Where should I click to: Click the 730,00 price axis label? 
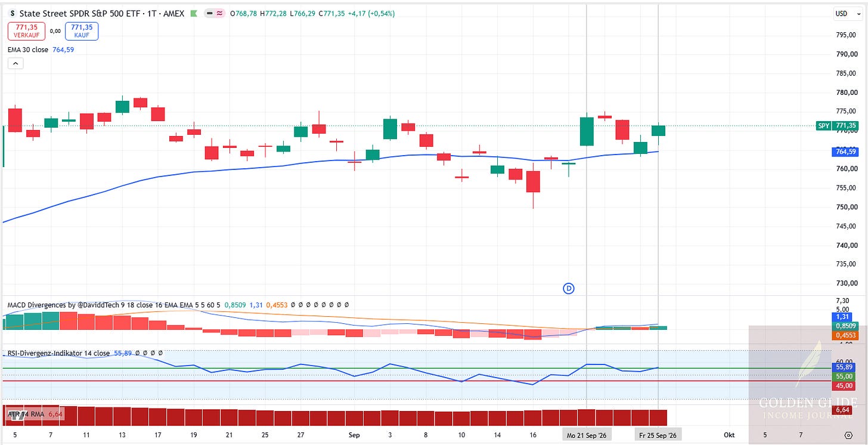(x=847, y=283)
